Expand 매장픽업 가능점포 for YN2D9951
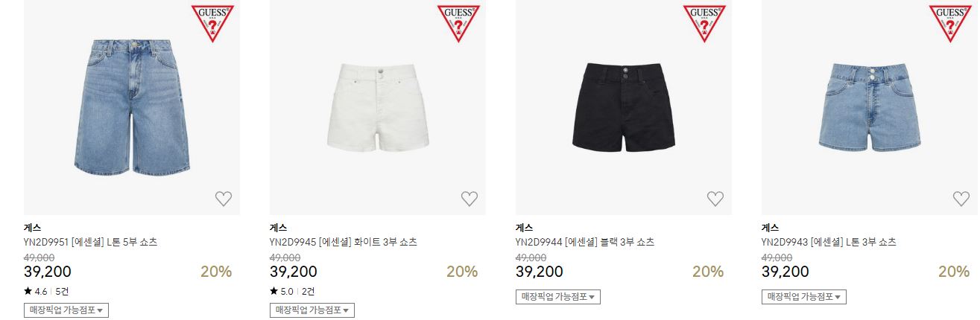 click(66, 310)
